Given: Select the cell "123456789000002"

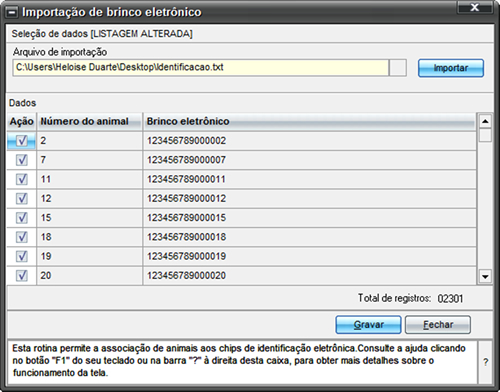Looking at the screenshot, I should tap(310, 141).
